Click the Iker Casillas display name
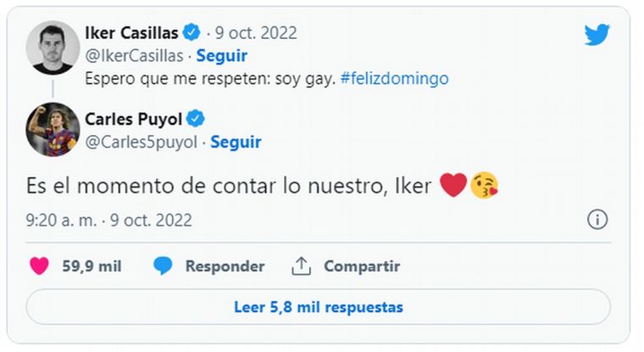The image size is (644, 352). pyautogui.click(x=131, y=34)
